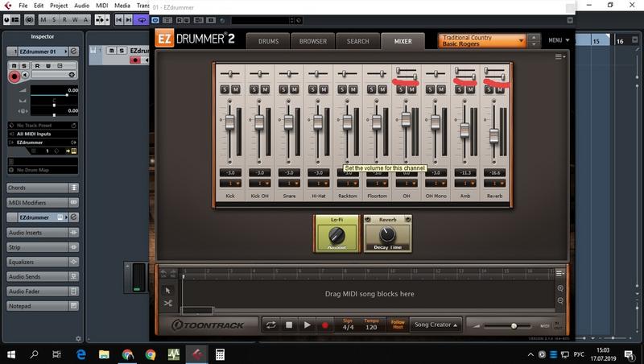This screenshot has width=644, height=364.
Task: Switch to the BROWSER tab
Action: pyautogui.click(x=313, y=41)
